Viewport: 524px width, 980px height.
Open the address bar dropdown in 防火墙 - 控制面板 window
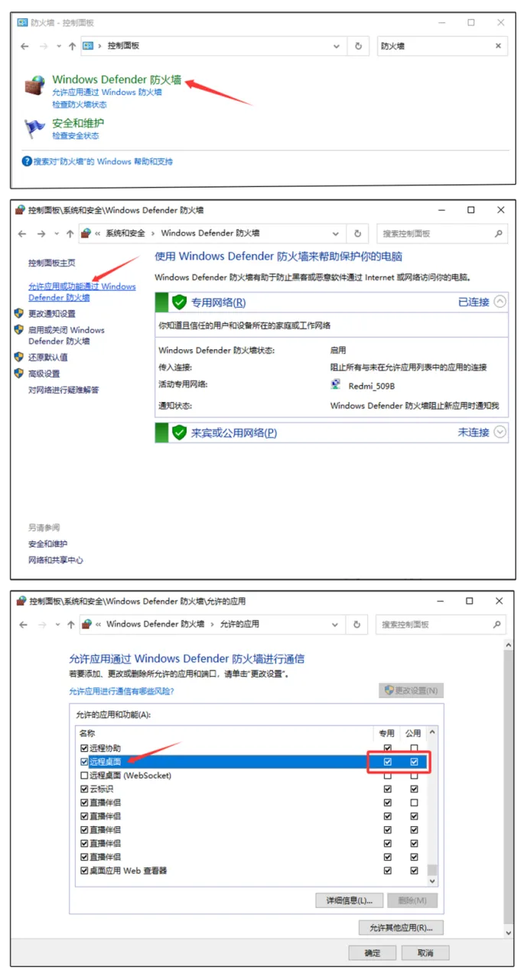[x=337, y=46]
